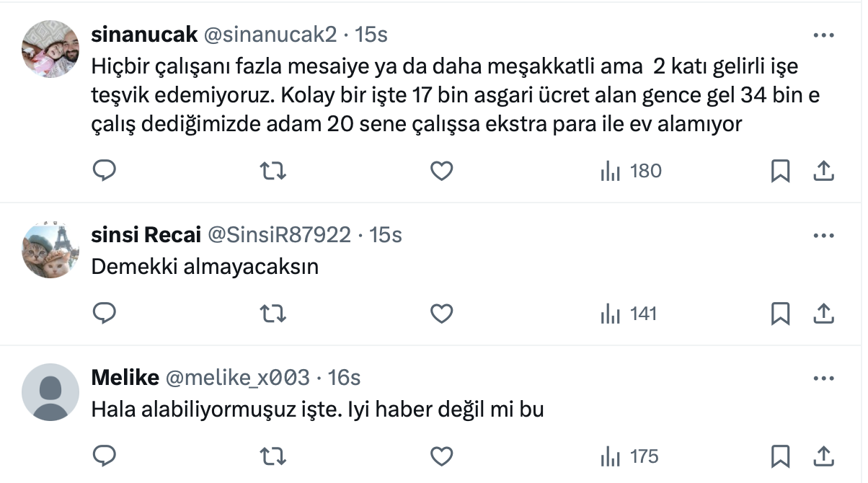Bookmark sinsi Recai's tweet
868x483 pixels.
pyautogui.click(x=781, y=314)
